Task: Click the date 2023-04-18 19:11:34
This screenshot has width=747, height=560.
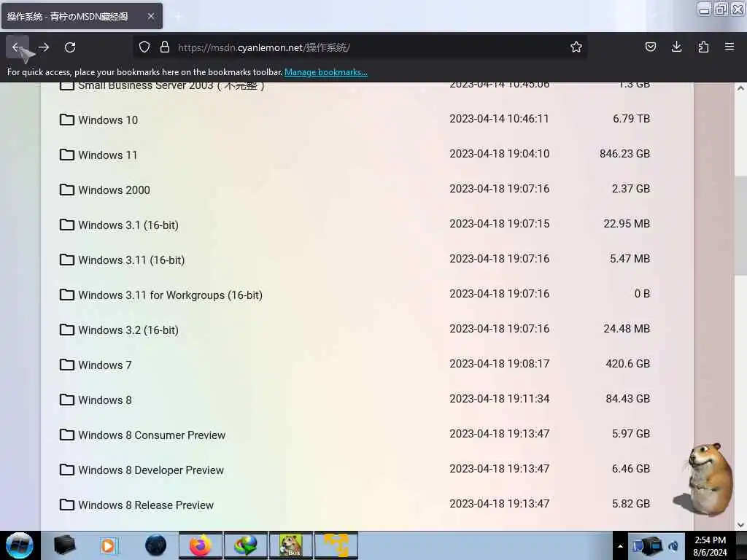Action: click(x=499, y=399)
